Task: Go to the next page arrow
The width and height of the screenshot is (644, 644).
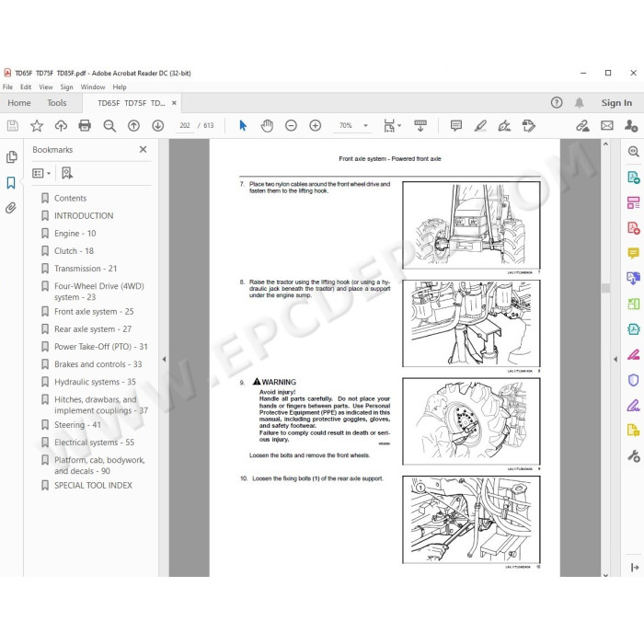Action: [x=157, y=126]
